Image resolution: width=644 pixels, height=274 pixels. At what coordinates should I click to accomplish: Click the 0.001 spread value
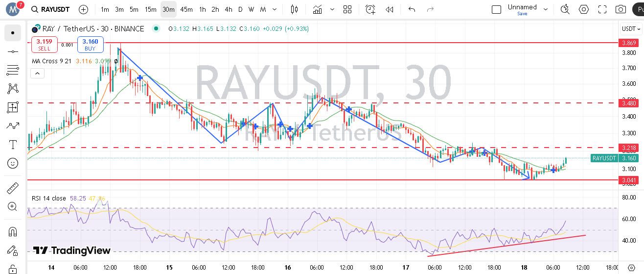pos(67,45)
